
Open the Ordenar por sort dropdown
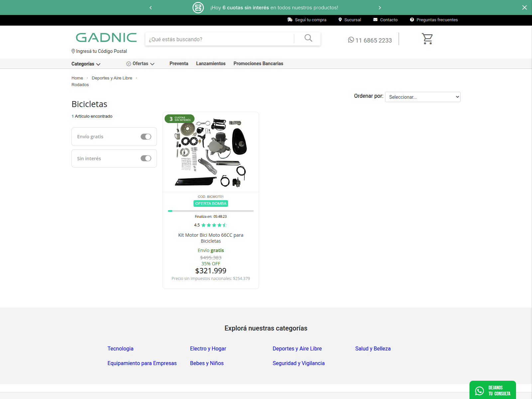422,97
